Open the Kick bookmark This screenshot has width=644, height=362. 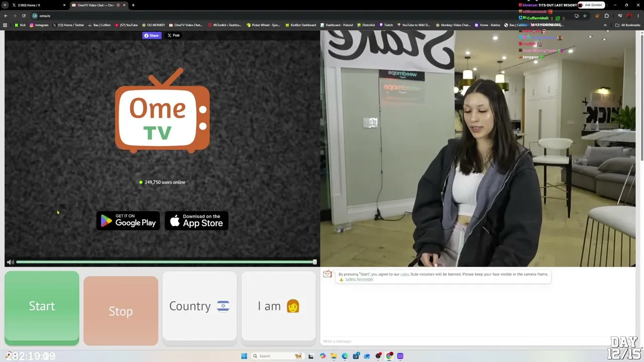point(21,25)
